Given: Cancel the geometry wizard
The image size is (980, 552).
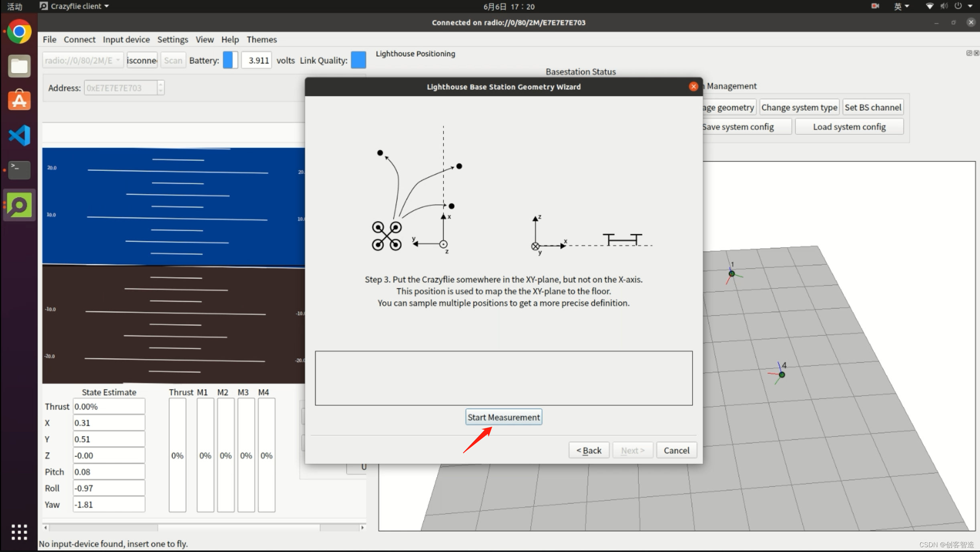Looking at the screenshot, I should click(676, 450).
